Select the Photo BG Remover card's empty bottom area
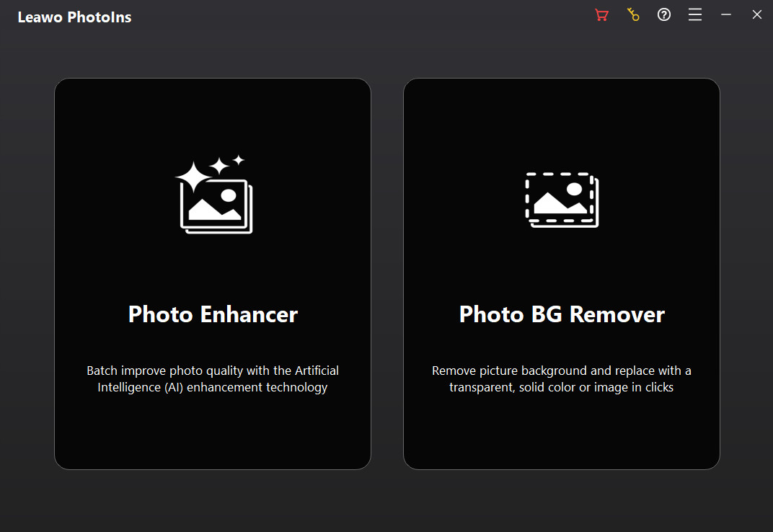The height and width of the screenshot is (532, 773). pos(562,436)
